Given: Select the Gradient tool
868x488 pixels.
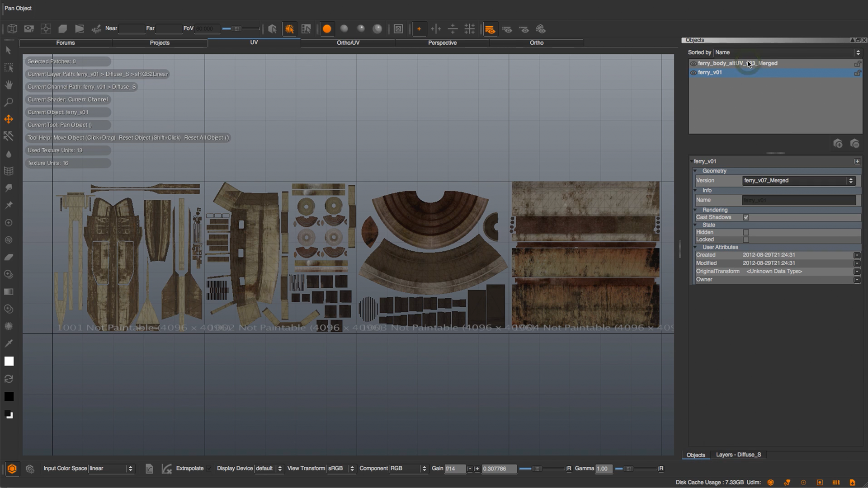Looking at the screenshot, I should [9, 292].
